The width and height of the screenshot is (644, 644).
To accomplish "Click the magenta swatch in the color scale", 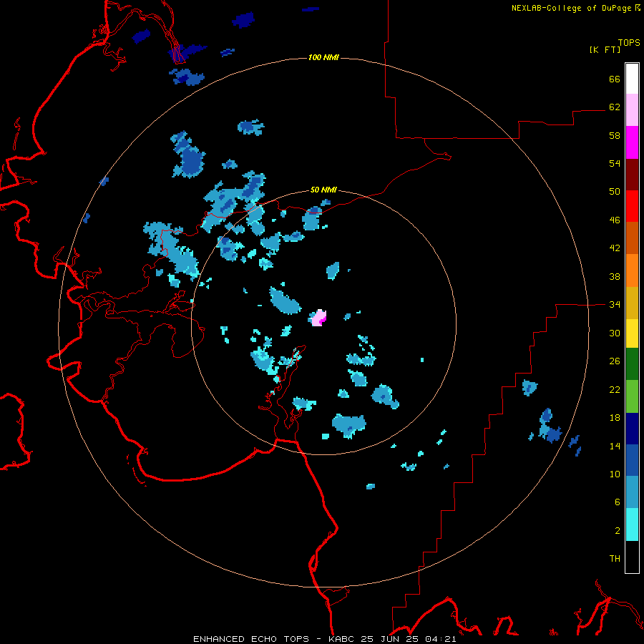I will [x=632, y=142].
